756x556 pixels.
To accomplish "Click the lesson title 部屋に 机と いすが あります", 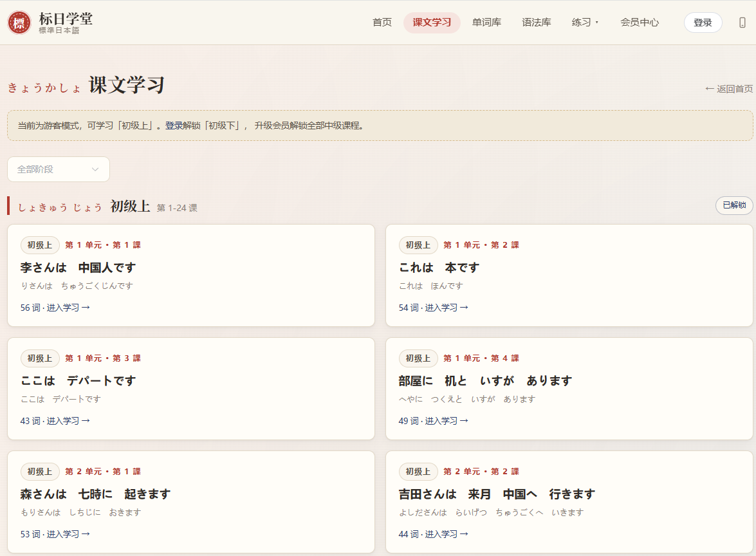I will tap(486, 381).
